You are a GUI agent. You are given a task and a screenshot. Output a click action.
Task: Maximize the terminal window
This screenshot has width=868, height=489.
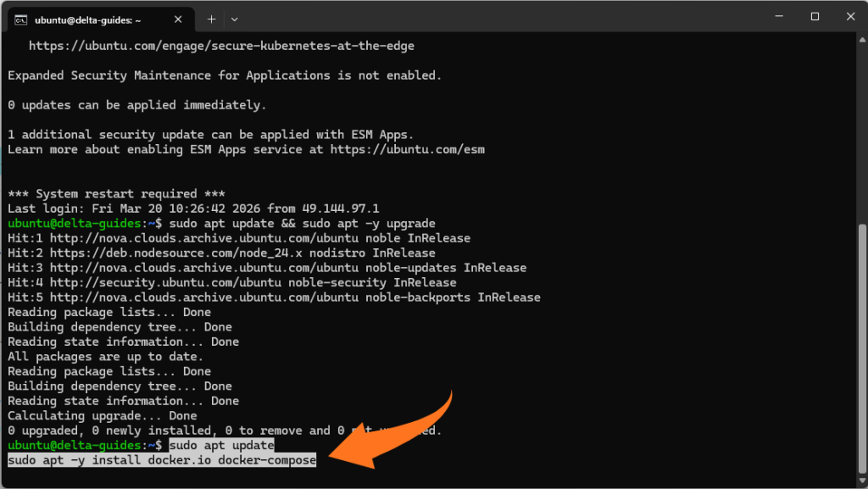click(815, 17)
